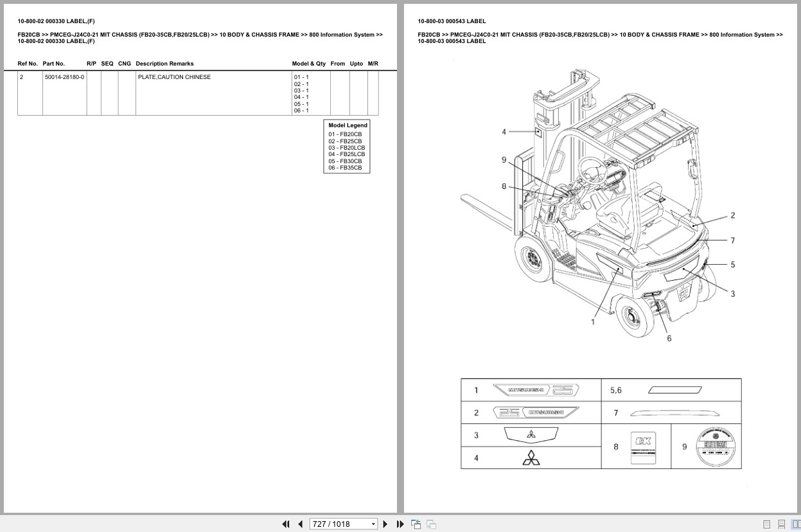The height and width of the screenshot is (532, 801).
Task: Click the Ref No. column header
Action: point(28,64)
